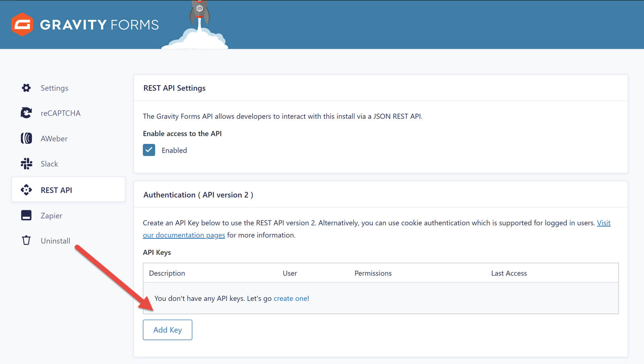This screenshot has height=364, width=644.
Task: Click the Last Access column header
Action: [509, 273]
